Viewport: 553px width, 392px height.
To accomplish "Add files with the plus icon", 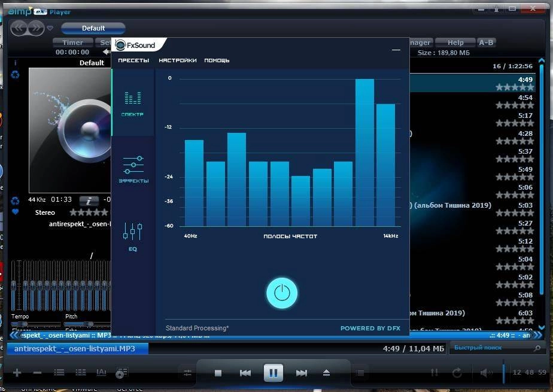I will tap(17, 372).
